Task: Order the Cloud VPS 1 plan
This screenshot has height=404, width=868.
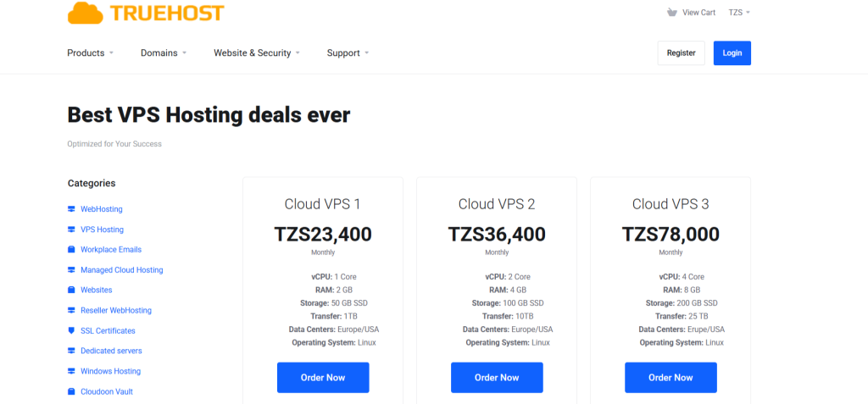Action: point(323,378)
